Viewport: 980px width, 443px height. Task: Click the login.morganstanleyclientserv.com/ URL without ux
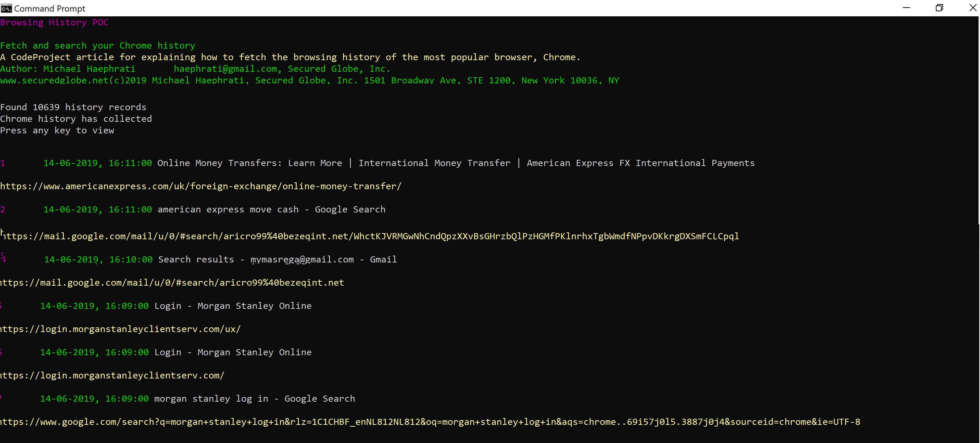click(112, 376)
